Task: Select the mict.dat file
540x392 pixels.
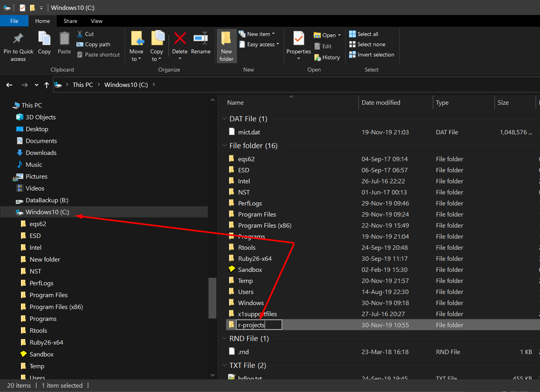Action: (249, 132)
